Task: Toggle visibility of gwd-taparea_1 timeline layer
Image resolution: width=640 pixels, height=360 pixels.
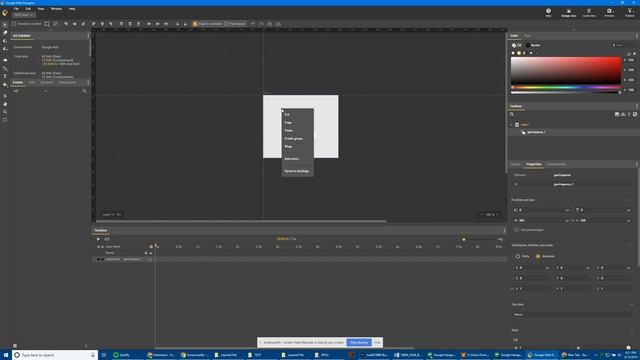Action: coord(98,259)
